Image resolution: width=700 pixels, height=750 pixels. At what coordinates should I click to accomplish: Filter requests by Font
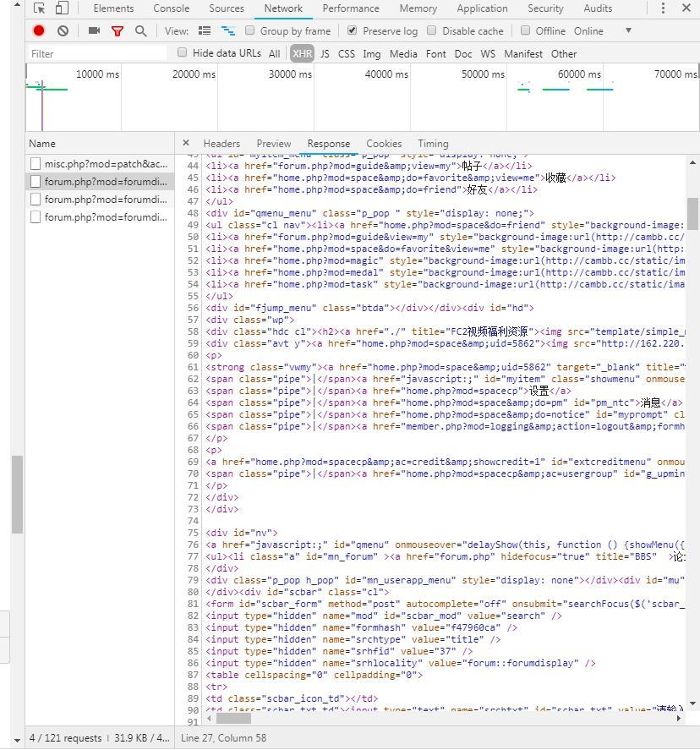(x=435, y=53)
